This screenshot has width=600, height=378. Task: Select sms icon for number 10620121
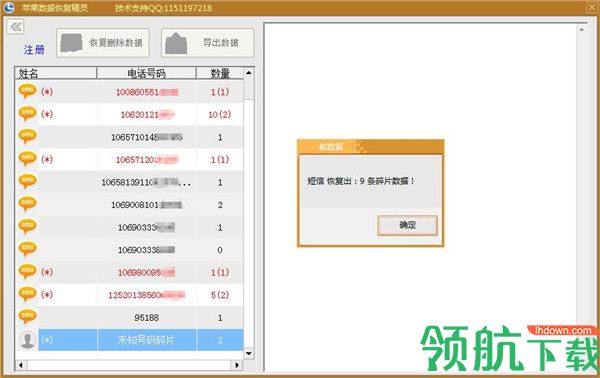click(x=28, y=114)
